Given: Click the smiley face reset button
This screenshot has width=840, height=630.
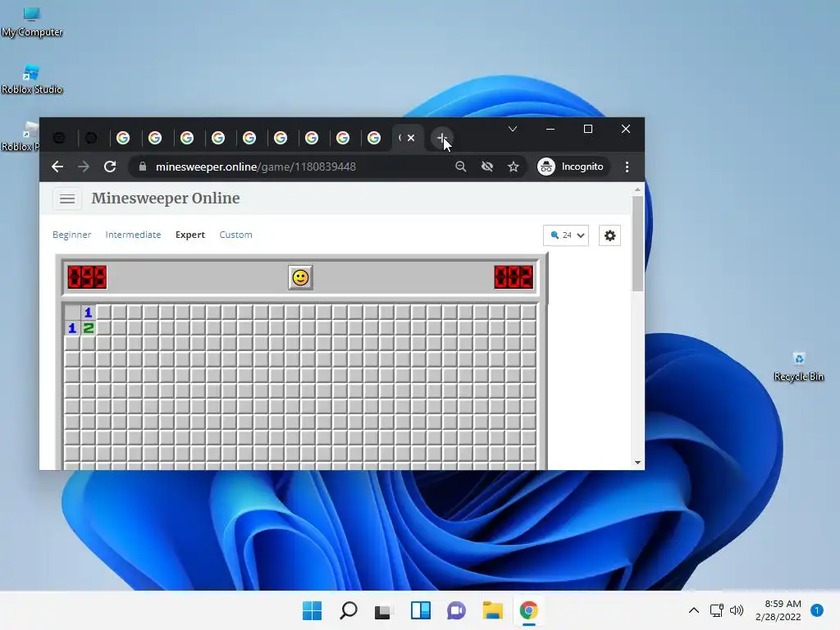Looking at the screenshot, I should click(x=300, y=277).
